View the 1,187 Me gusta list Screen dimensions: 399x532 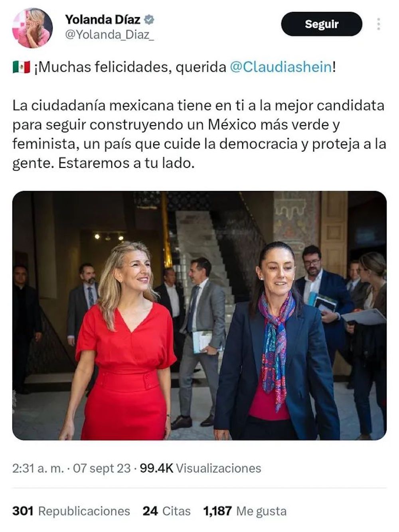[x=245, y=511]
